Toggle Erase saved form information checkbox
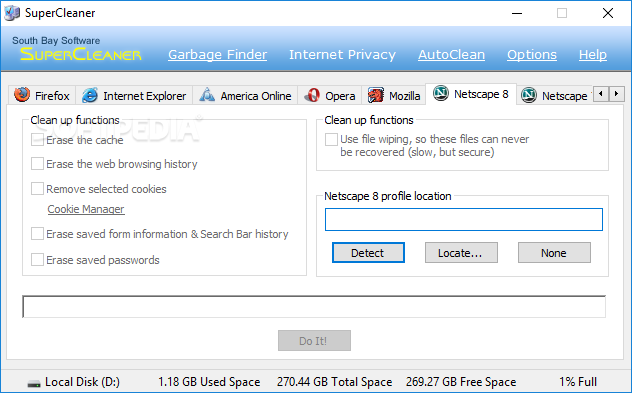Image resolution: width=632 pixels, height=393 pixels. pos(37,234)
